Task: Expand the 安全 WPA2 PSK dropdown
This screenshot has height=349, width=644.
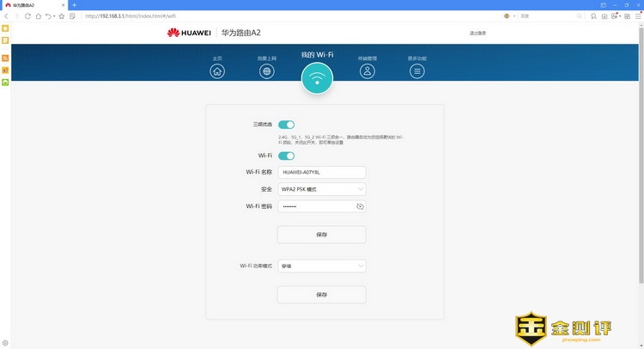Action: pos(322,189)
